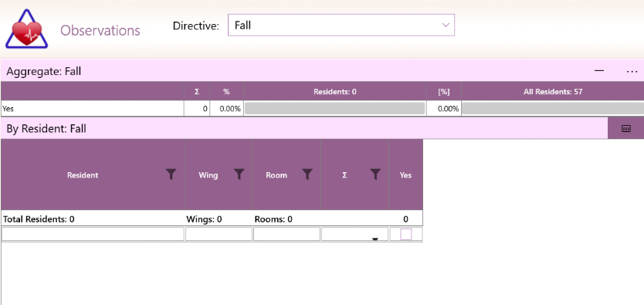Open the Wing column filter funnel

point(239,175)
